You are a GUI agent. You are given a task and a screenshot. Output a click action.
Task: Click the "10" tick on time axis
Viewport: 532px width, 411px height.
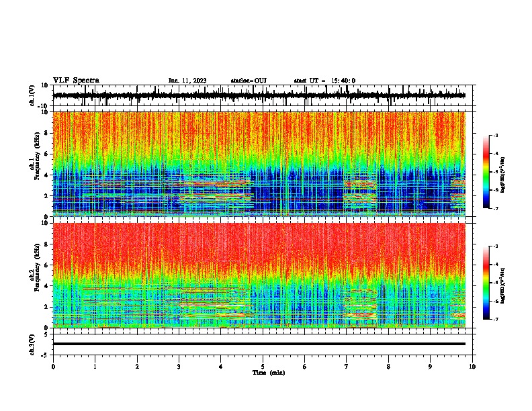point(472,367)
